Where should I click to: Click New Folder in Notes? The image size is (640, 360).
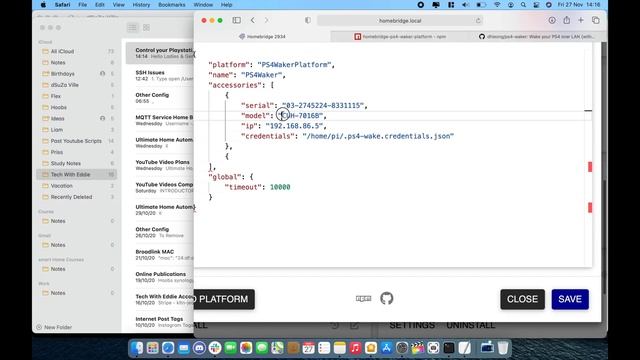point(54,327)
